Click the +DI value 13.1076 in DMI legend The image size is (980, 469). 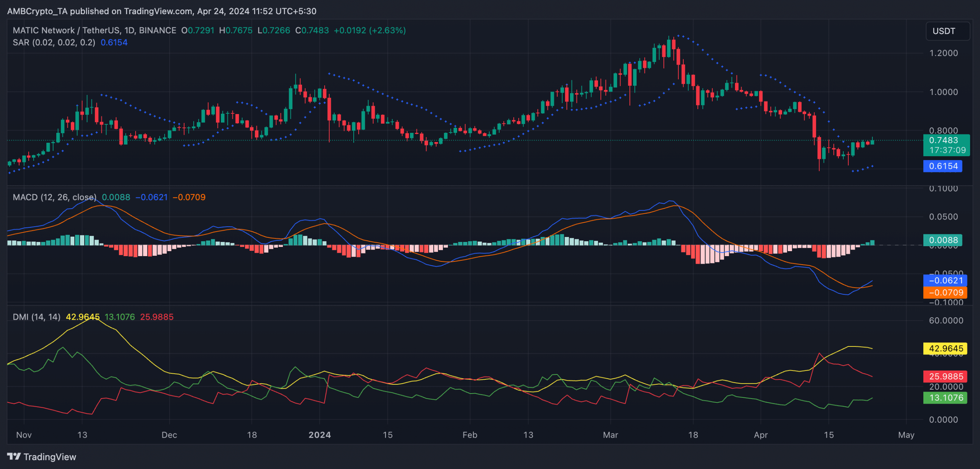120,317
